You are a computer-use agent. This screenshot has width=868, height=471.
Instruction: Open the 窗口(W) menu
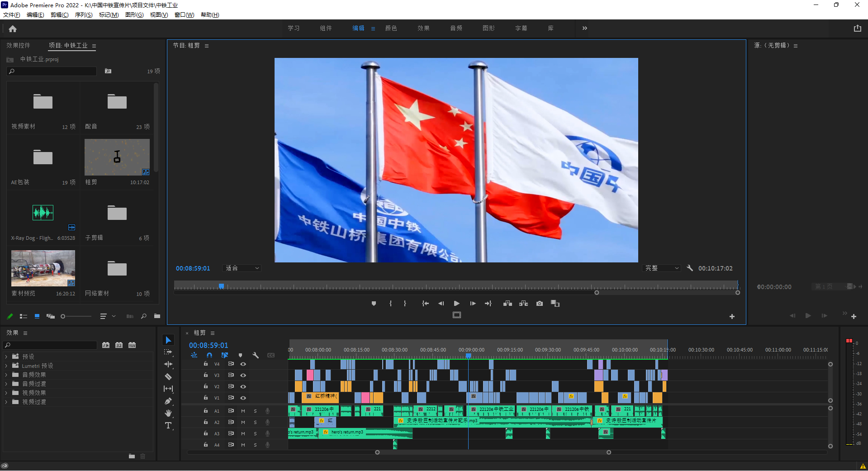184,15
